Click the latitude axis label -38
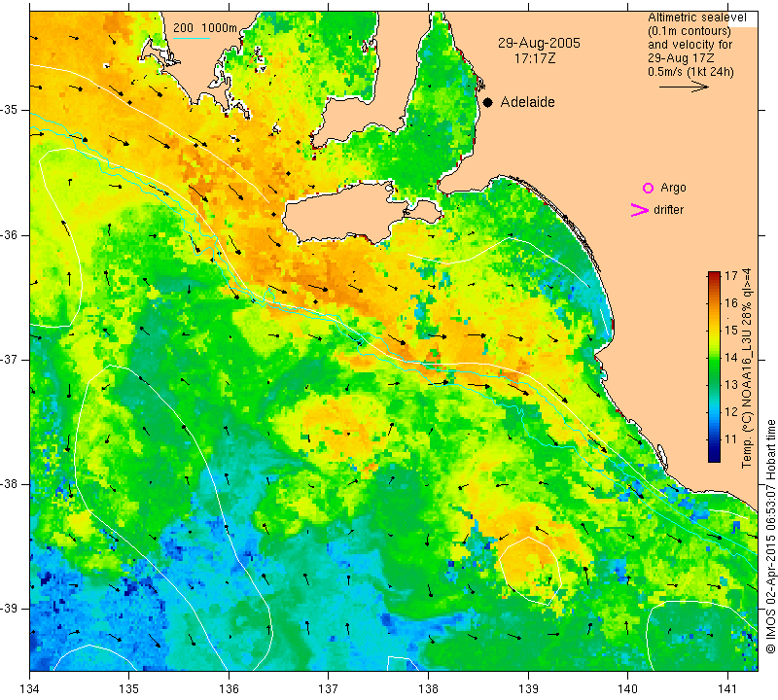 coord(9,484)
